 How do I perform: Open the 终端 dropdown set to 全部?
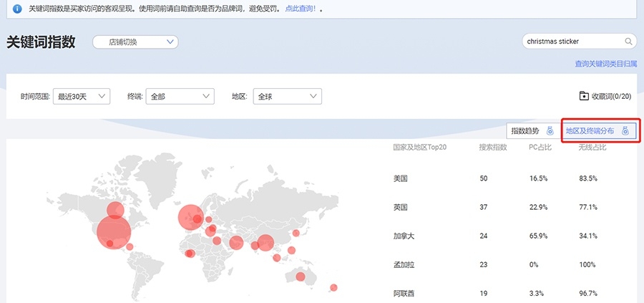(x=180, y=96)
